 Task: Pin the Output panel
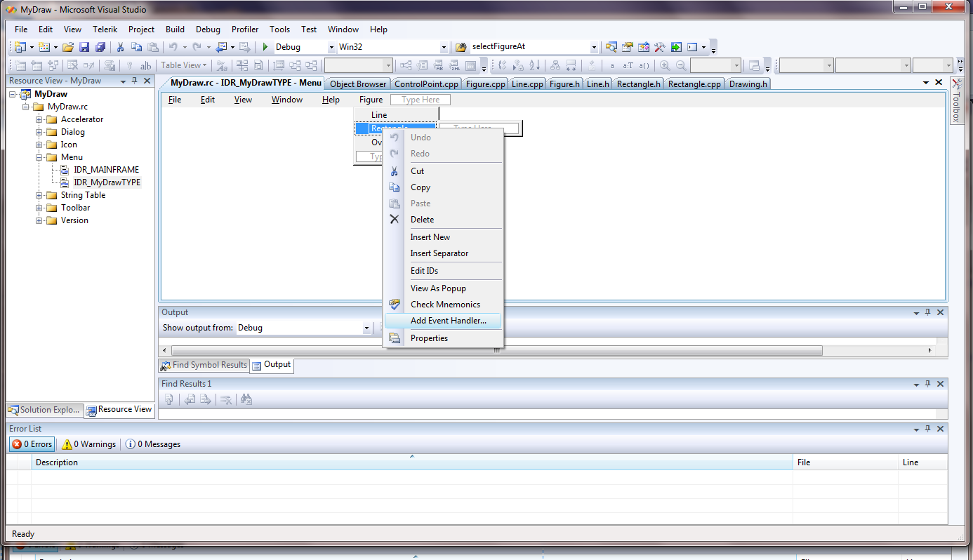pos(928,312)
